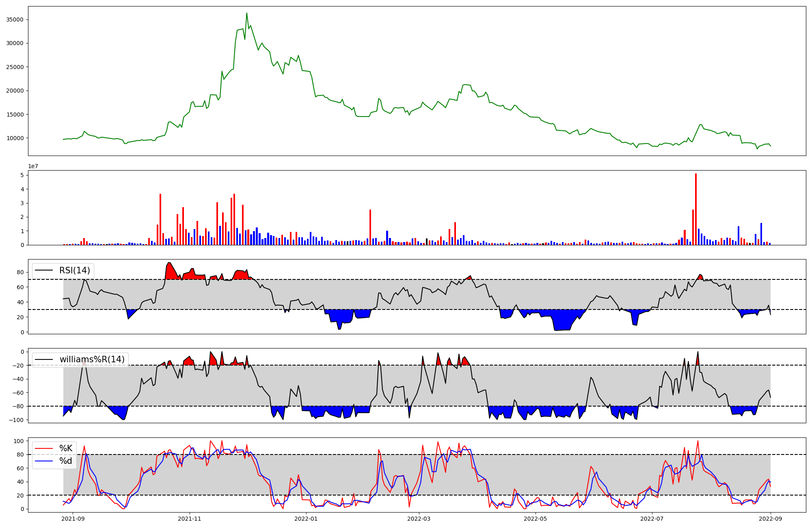Screen dimensions: 812x528
Task: Click the black line sample beside RSI(14)
Action: coord(44,270)
